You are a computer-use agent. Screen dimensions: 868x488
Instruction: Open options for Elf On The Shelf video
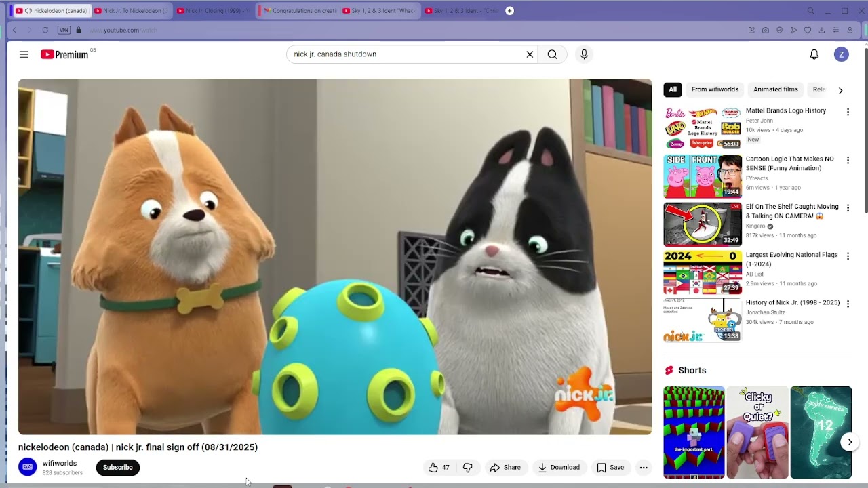click(x=848, y=208)
